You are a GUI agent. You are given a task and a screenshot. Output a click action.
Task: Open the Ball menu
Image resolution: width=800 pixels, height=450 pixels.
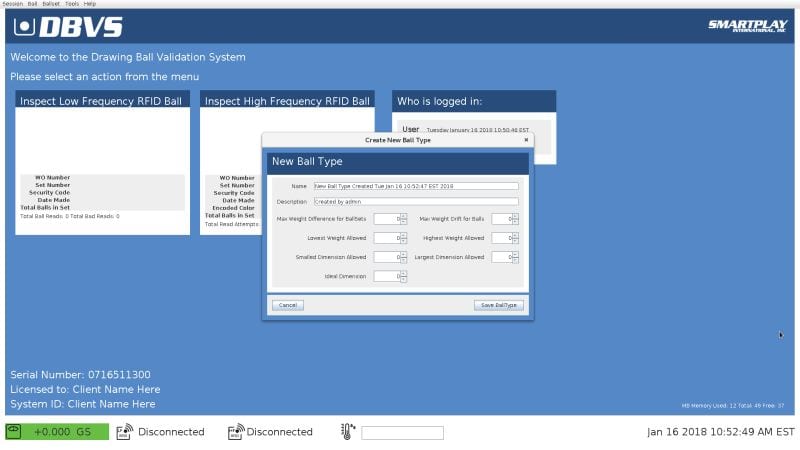click(x=32, y=4)
